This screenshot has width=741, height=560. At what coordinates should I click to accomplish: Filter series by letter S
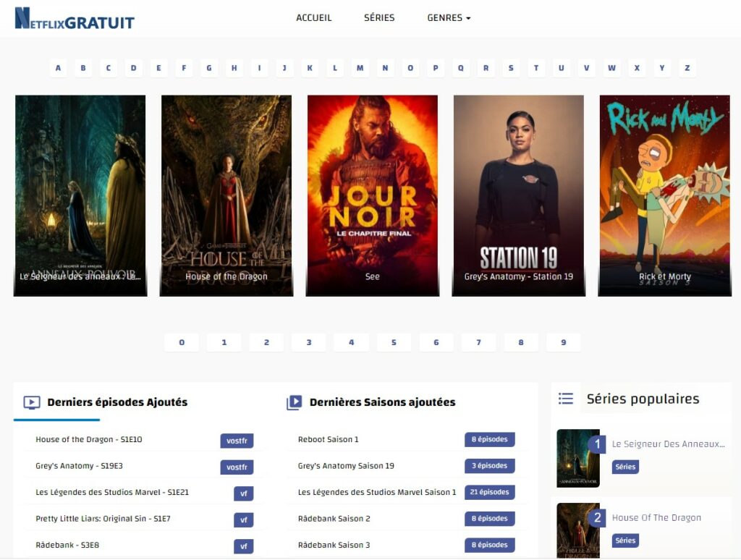tap(511, 68)
